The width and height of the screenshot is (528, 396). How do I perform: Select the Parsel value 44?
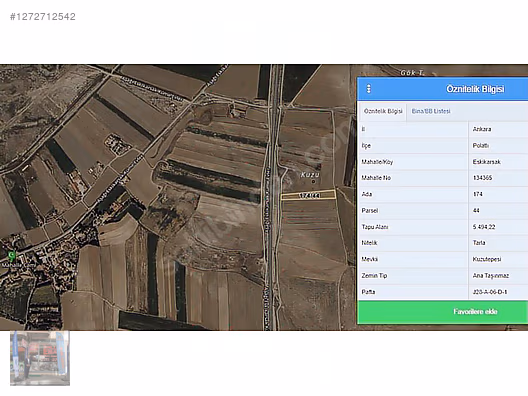point(476,211)
